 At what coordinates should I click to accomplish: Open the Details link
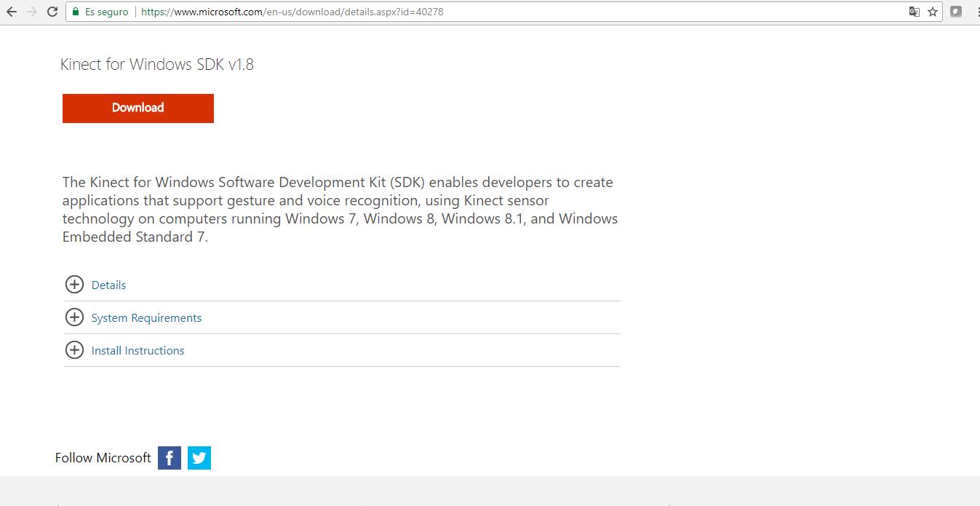click(109, 285)
